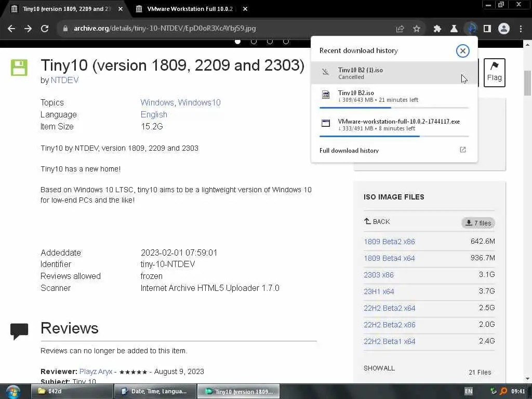Click the Tiny10 B2.iso download progress bar
Screen dimensions: 532x399
coord(394,108)
